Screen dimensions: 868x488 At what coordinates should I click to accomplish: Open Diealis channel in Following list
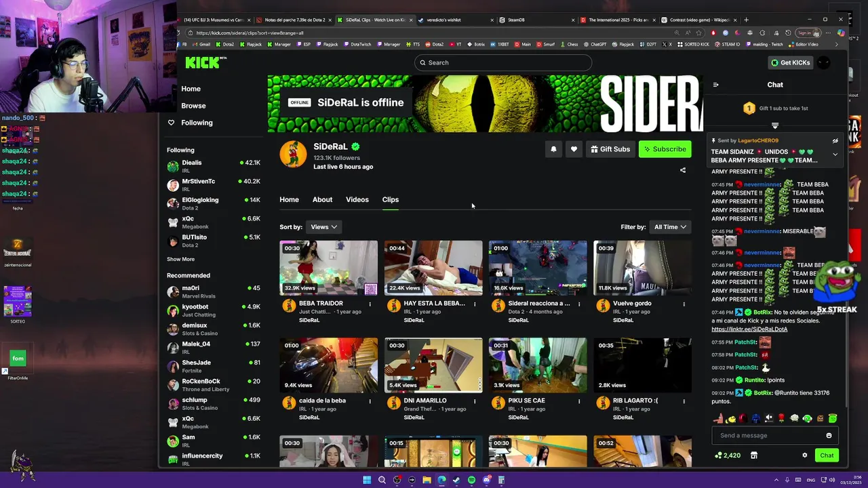click(214, 166)
